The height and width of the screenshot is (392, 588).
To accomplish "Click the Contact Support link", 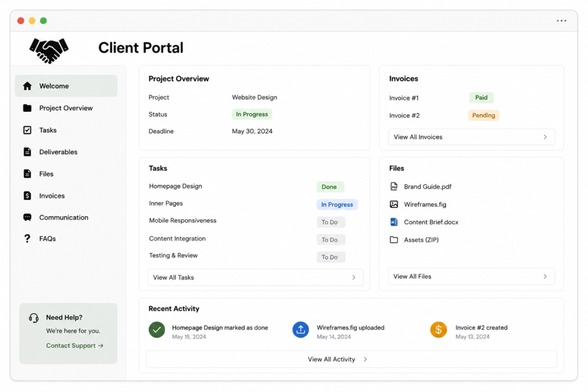I will pyautogui.click(x=75, y=346).
